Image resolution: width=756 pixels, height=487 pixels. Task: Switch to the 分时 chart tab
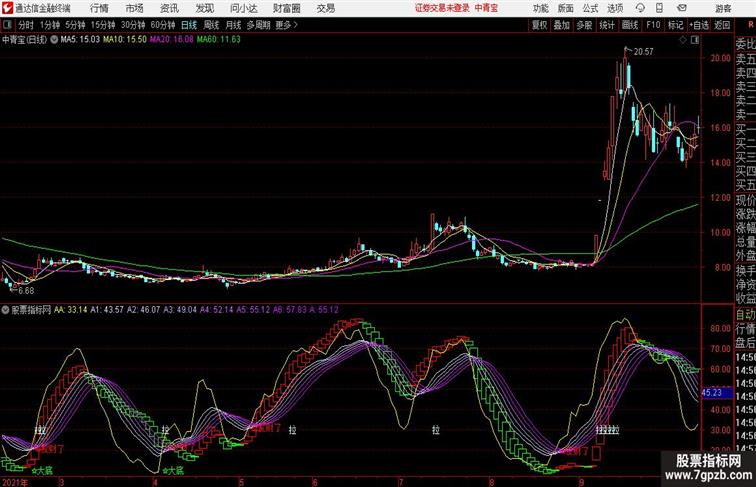point(26,25)
